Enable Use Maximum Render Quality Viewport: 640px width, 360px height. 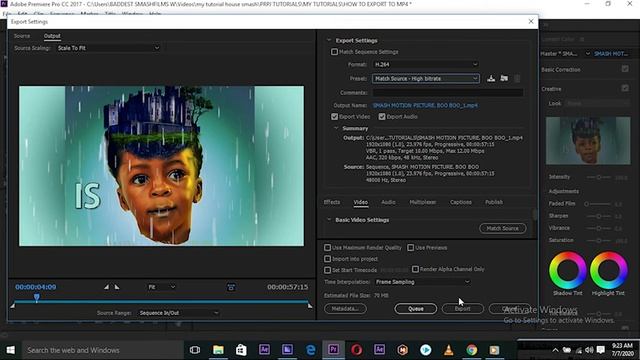point(327,248)
